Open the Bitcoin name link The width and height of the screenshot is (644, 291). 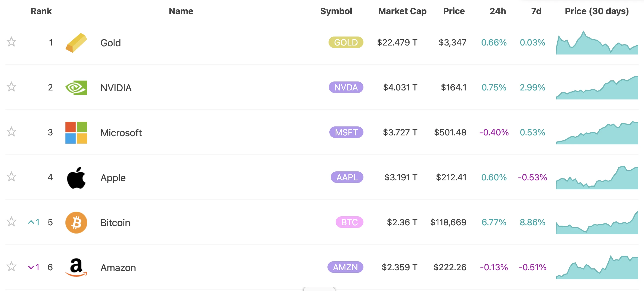point(115,223)
